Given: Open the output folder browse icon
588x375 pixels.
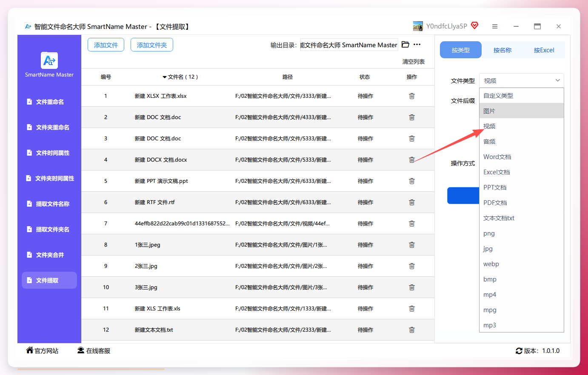Looking at the screenshot, I should tap(405, 45).
